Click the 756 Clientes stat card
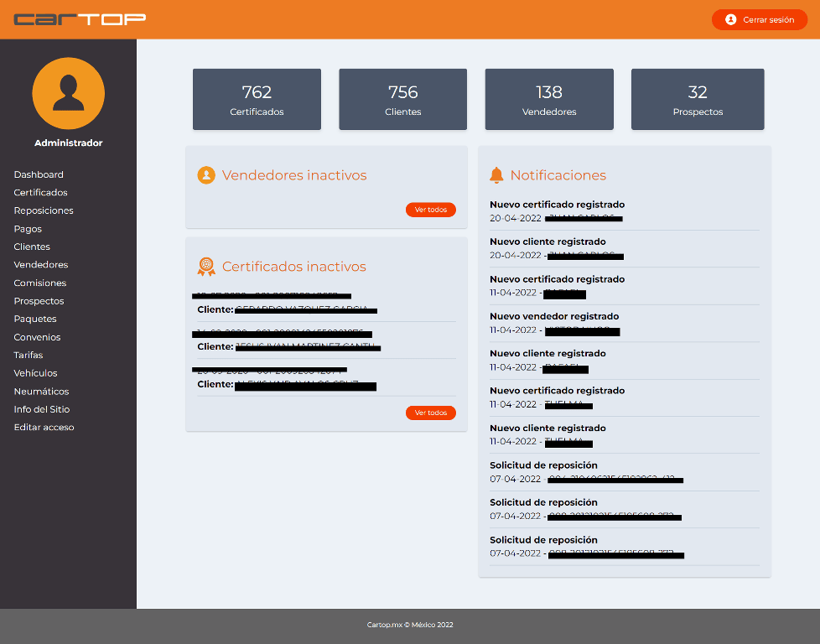The image size is (820, 644). click(x=402, y=100)
